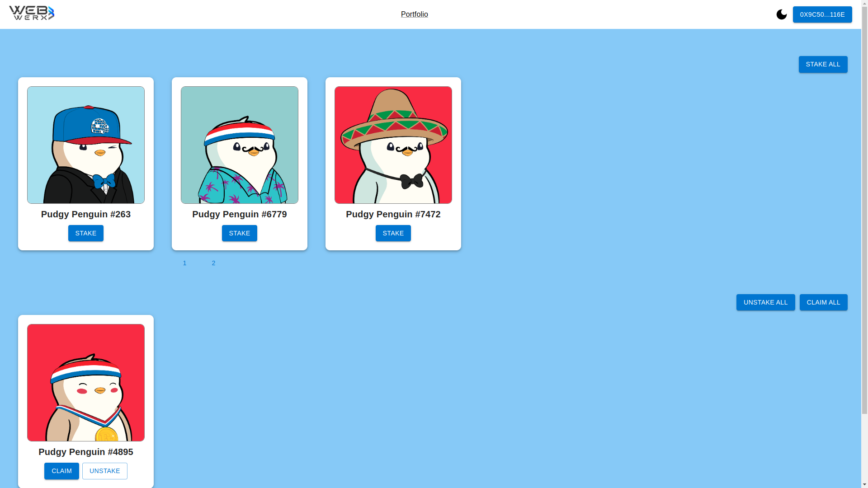The width and height of the screenshot is (868, 488).
Task: Click the WebWerx logo
Action: tap(32, 13)
